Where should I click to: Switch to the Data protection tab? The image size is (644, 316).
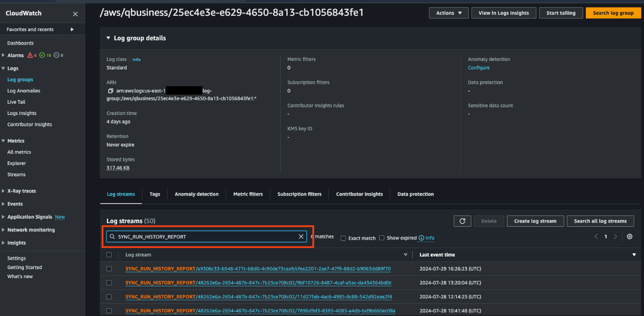pos(415,194)
